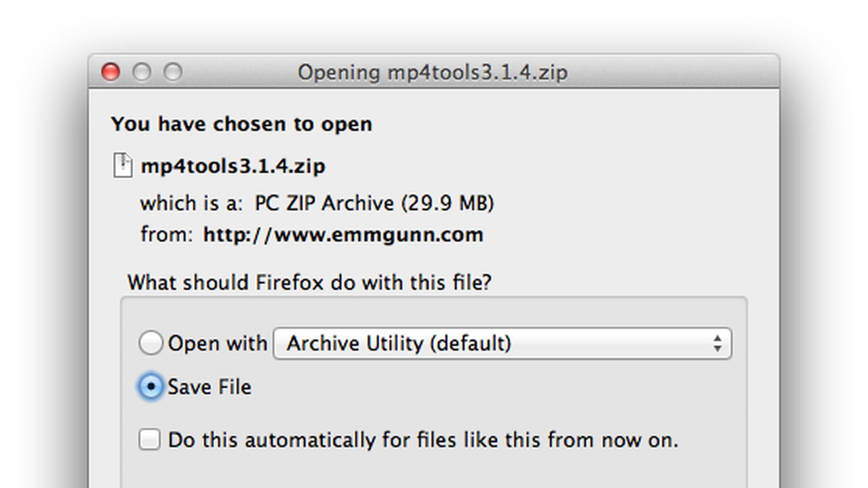Click the 'from:' label
Image resolution: width=868 pixels, height=488 pixels.
[x=166, y=235]
